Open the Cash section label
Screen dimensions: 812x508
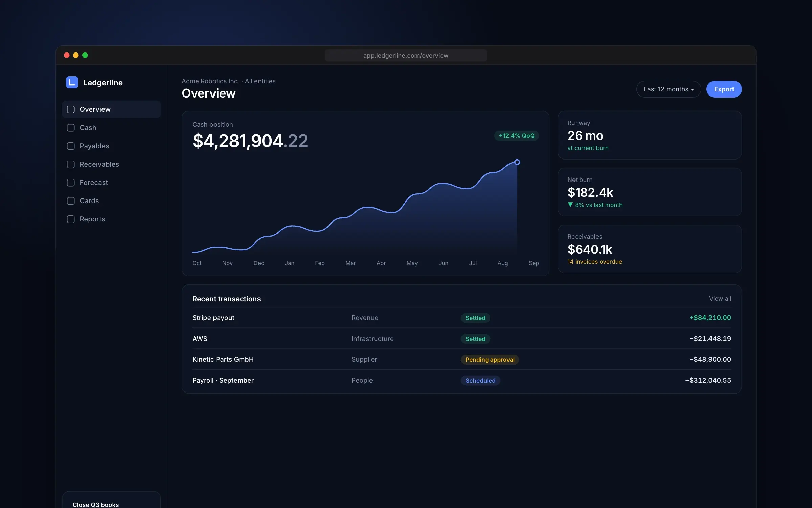tap(88, 128)
